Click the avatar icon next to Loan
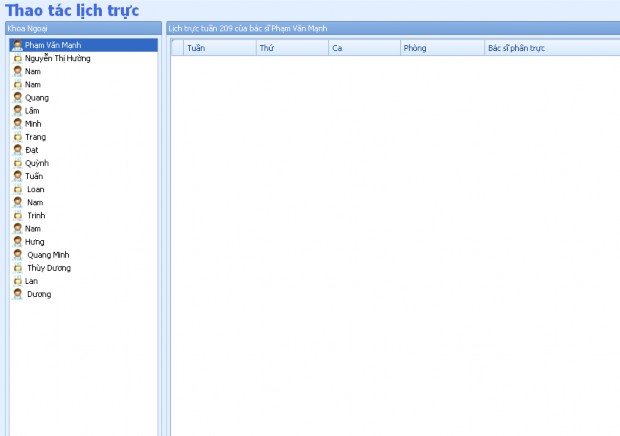620x436 pixels. coord(18,189)
